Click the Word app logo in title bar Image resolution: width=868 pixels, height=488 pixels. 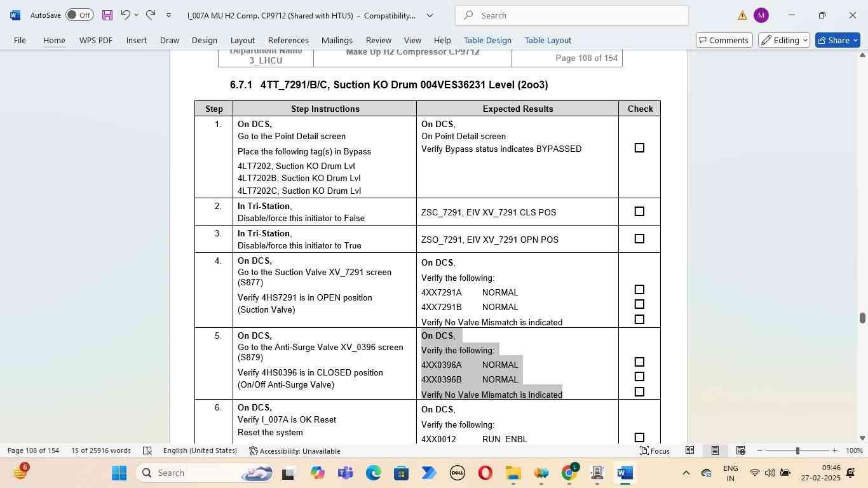pos(15,15)
